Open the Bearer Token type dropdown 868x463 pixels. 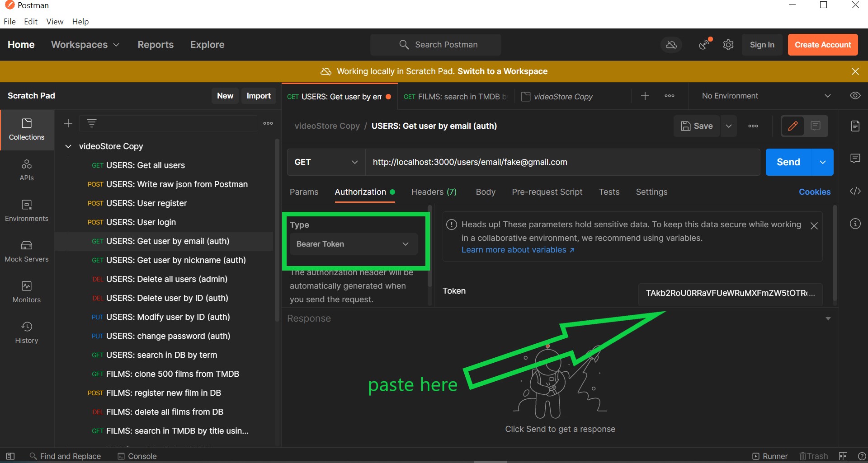tap(353, 244)
